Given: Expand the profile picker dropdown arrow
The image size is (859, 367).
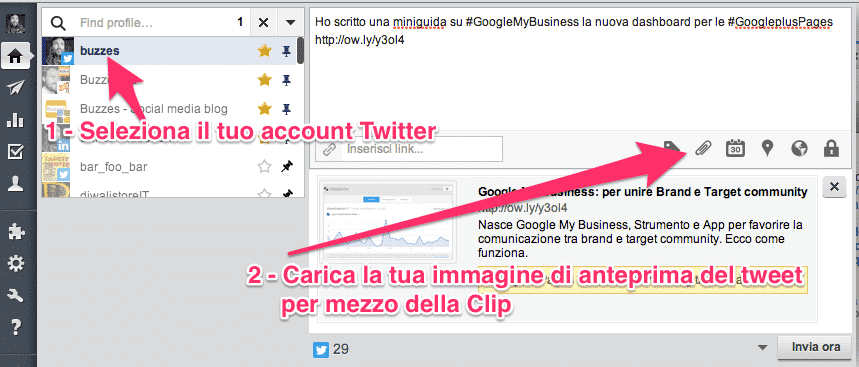Looking at the screenshot, I should [290, 22].
